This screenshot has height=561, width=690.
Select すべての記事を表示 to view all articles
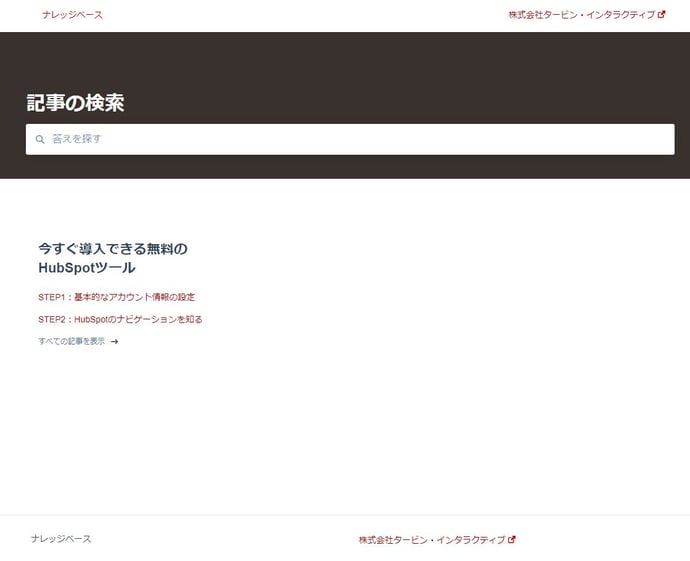[71, 342]
